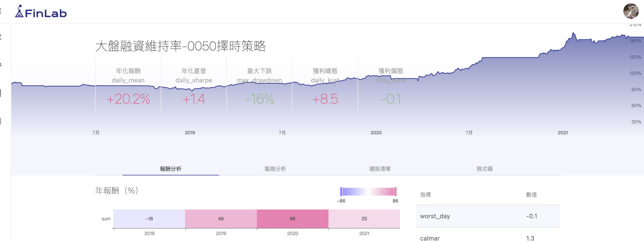Select the calmar table row
644x241 pixels.
[487, 238]
